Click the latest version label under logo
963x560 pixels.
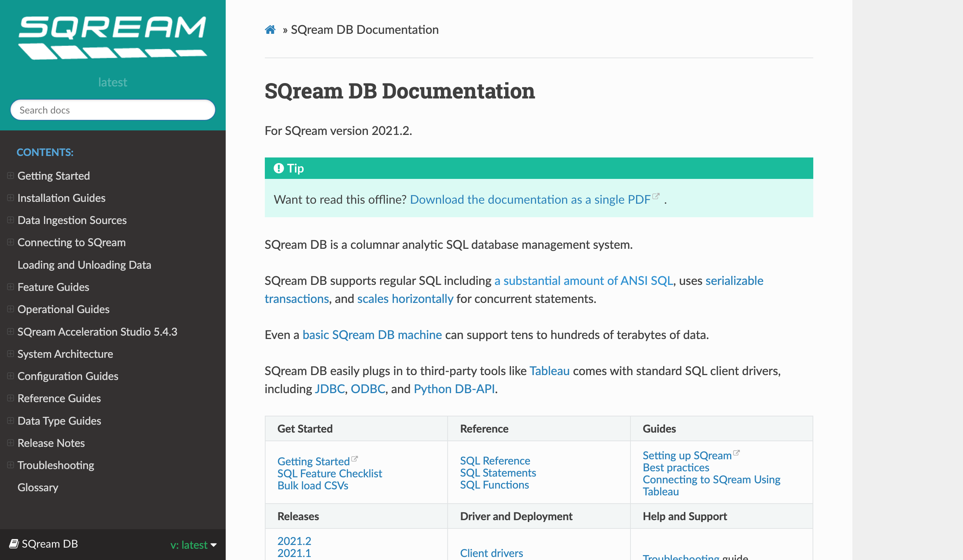[x=112, y=82]
